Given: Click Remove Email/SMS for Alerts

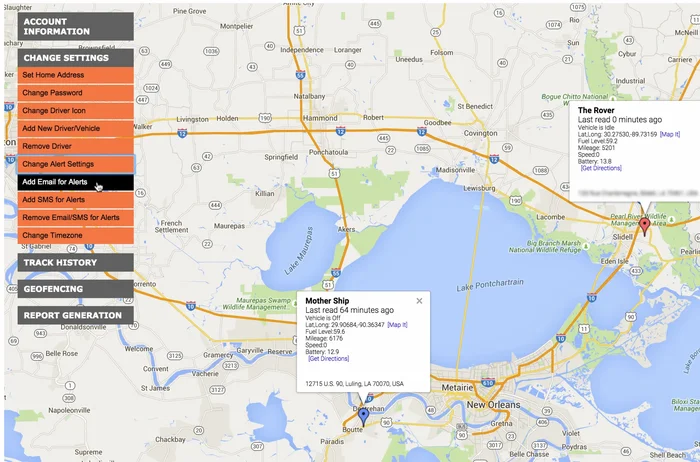Looking at the screenshot, I should coord(75,217).
